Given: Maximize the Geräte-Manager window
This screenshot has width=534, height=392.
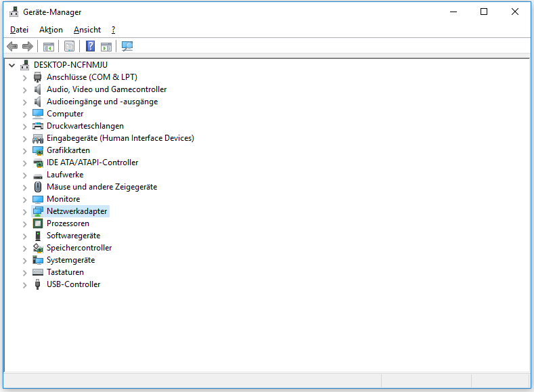Looking at the screenshot, I should (484, 12).
